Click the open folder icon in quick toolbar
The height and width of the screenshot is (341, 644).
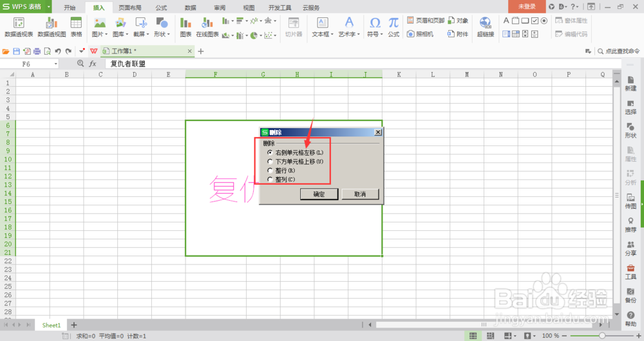(x=6, y=51)
